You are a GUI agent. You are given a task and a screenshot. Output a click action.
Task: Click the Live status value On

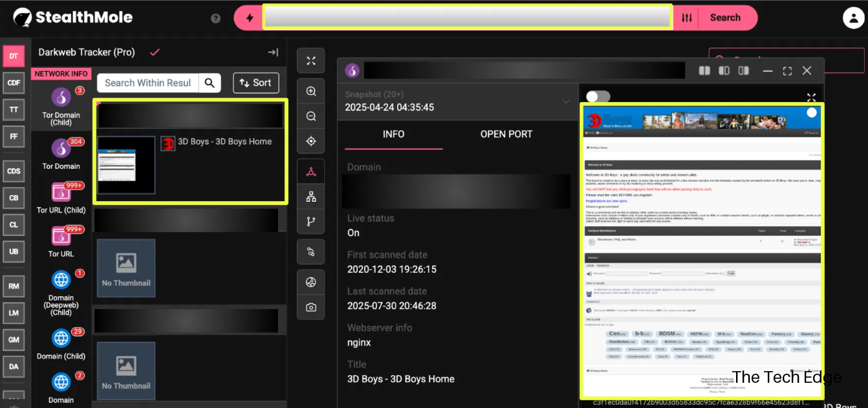click(353, 233)
